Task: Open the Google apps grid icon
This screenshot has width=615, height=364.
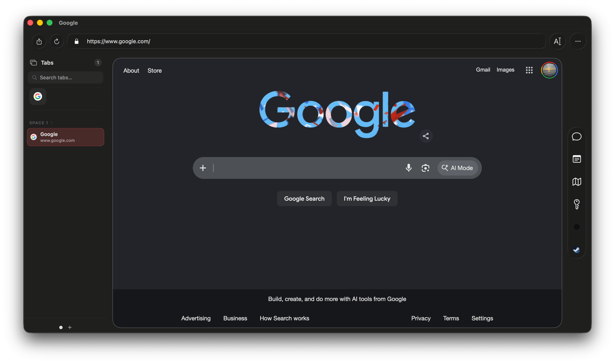Action: point(529,70)
